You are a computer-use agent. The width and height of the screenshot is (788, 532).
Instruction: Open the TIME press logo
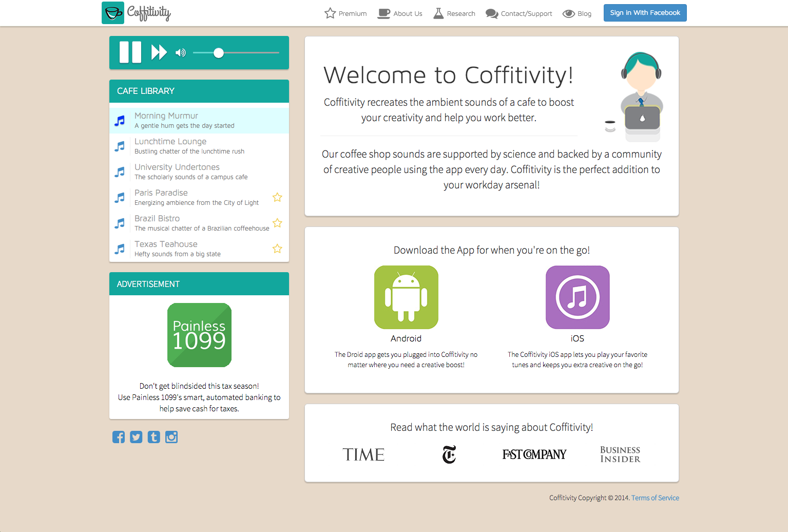click(363, 454)
